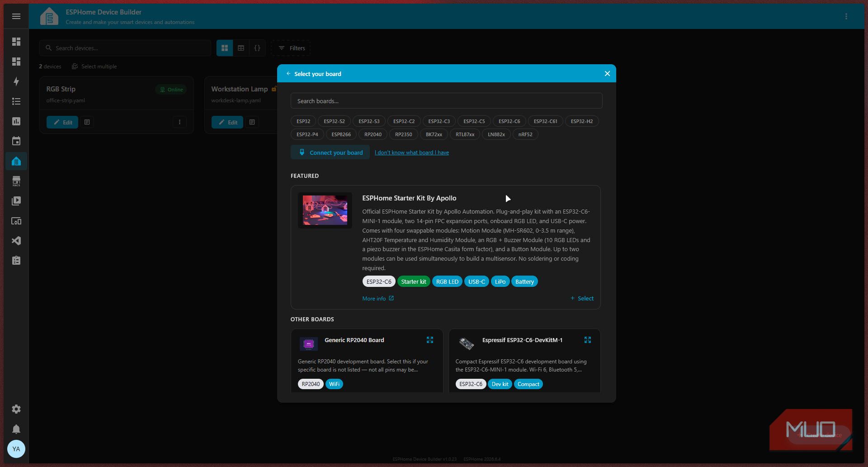The image size is (868, 467).
Task: Click the Dev kit tag
Action: click(x=500, y=384)
